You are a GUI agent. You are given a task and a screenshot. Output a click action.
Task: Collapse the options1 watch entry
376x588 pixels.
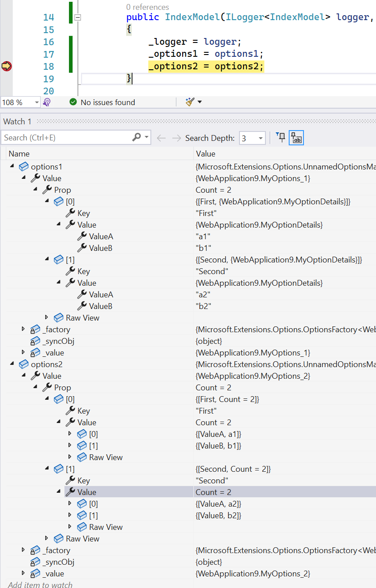pyautogui.click(x=12, y=166)
